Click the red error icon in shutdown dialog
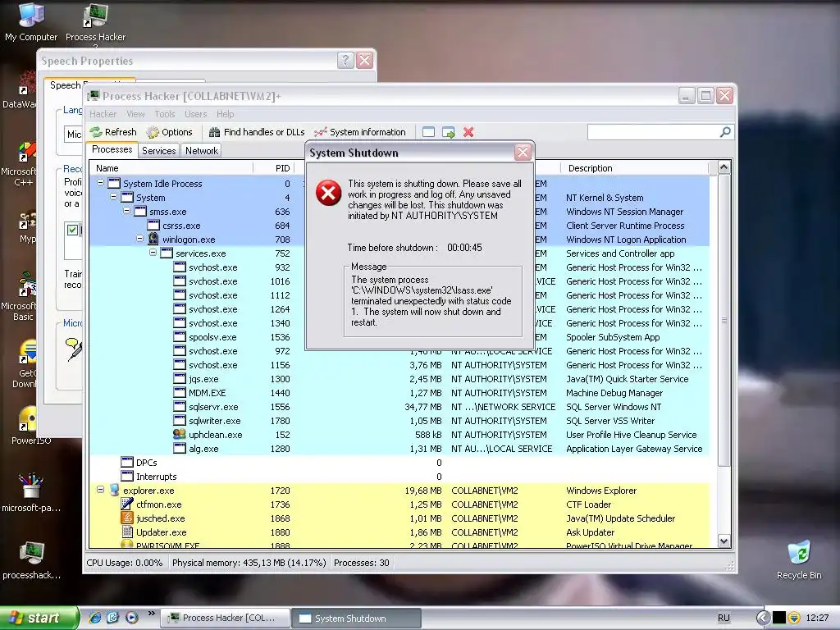Viewport: 840px width, 630px height. point(328,192)
